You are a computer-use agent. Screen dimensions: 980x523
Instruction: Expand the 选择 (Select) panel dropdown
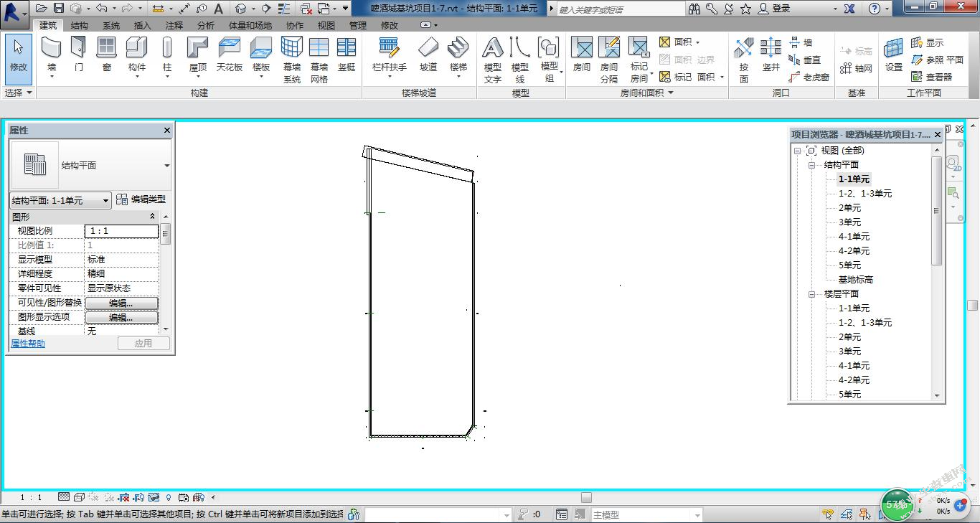tap(18, 93)
